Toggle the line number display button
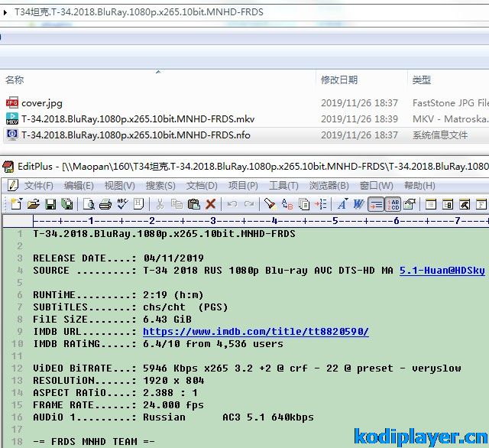489x448 pixels. pyautogui.click(x=376, y=204)
